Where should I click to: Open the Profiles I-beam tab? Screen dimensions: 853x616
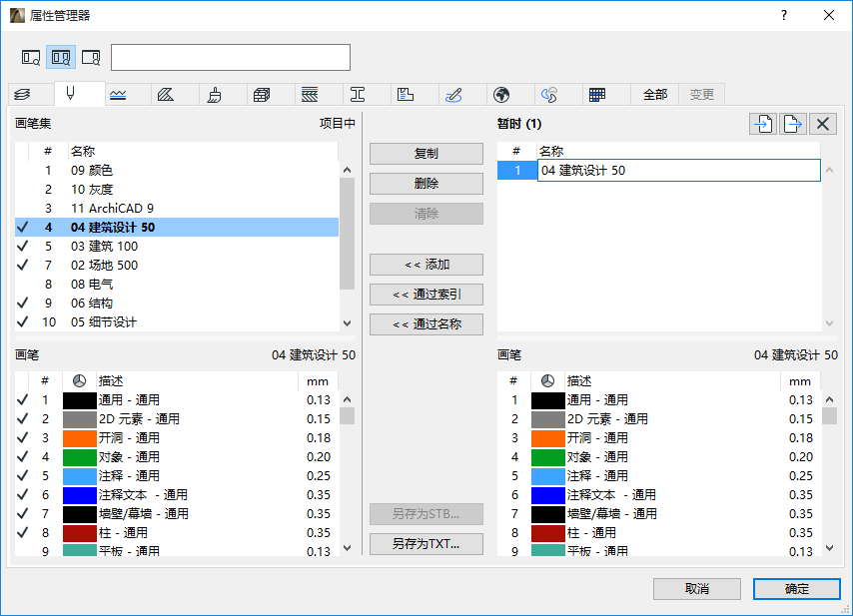coord(358,95)
